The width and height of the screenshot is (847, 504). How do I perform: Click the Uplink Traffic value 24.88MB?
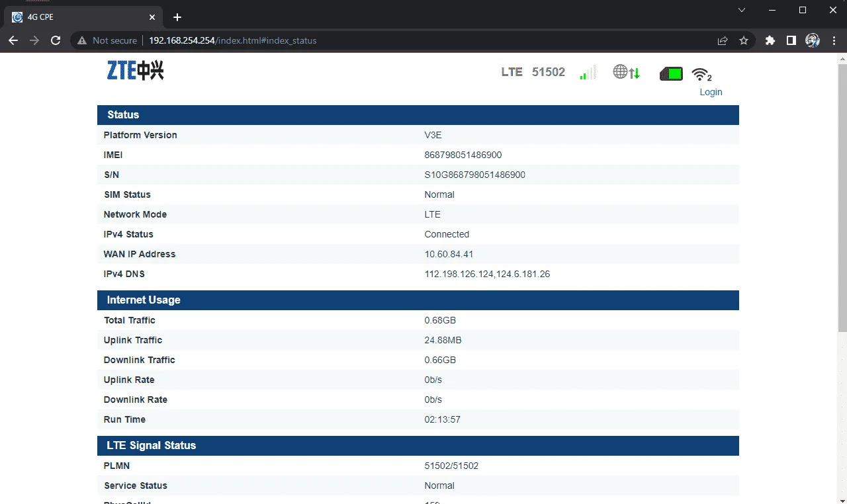[x=443, y=340]
